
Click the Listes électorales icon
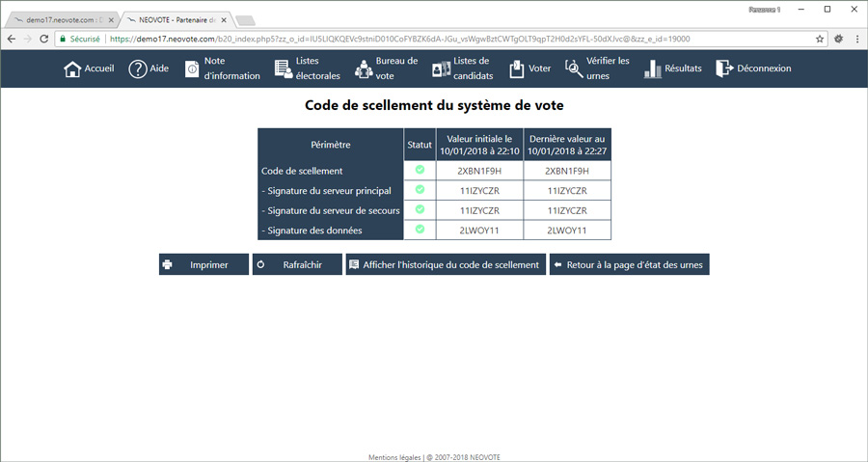click(x=284, y=69)
